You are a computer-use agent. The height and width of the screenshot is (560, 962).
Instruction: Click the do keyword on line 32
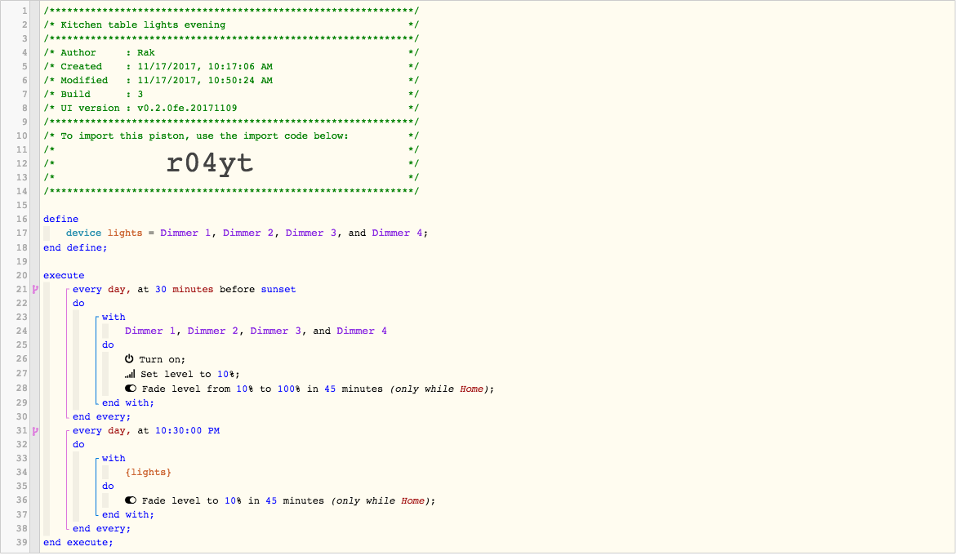[x=78, y=445]
